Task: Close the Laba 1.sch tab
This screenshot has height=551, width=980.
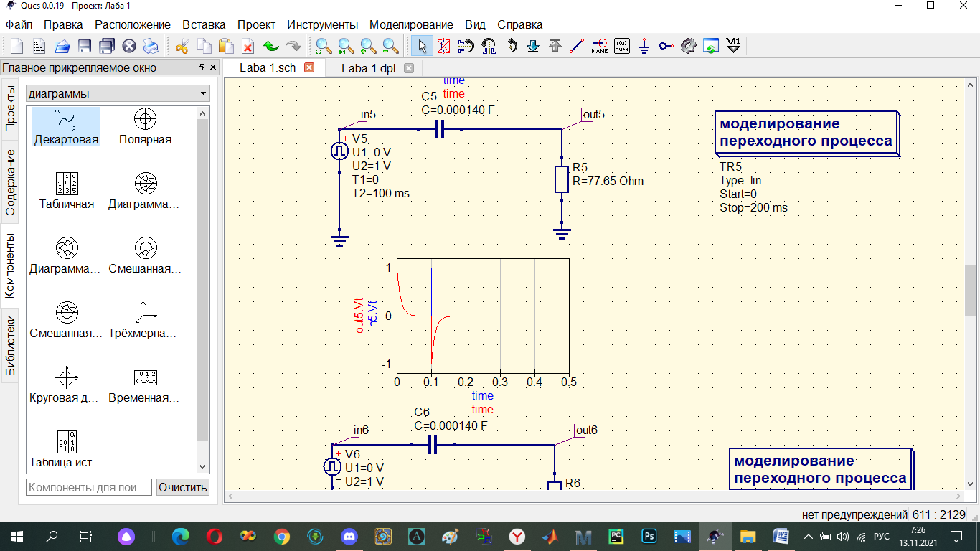Action: click(x=310, y=67)
